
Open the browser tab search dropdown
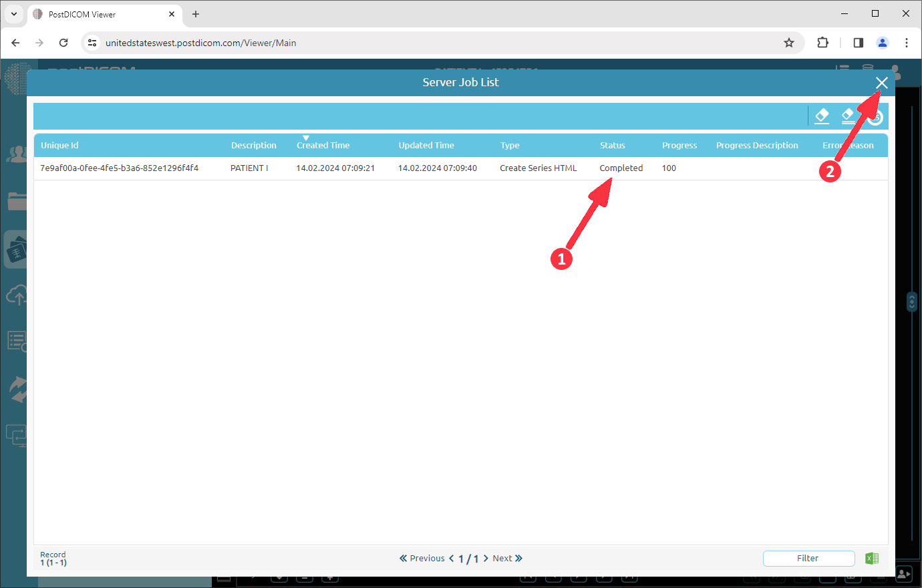(14, 13)
